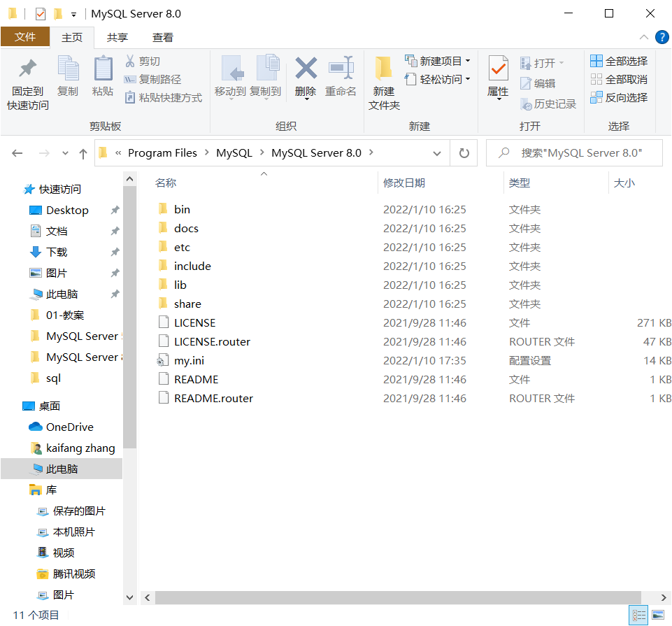Click the Refresh button beside the address bar
The width and height of the screenshot is (672, 626).
(x=464, y=153)
